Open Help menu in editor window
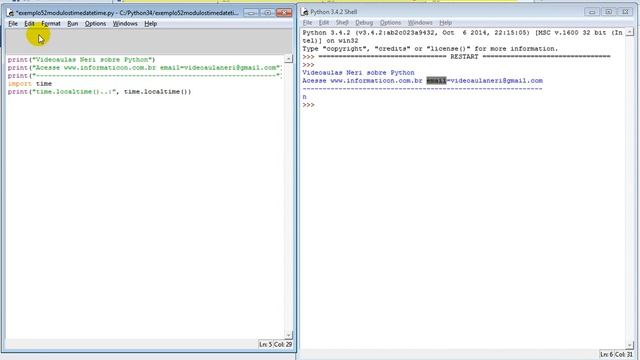 (x=151, y=24)
